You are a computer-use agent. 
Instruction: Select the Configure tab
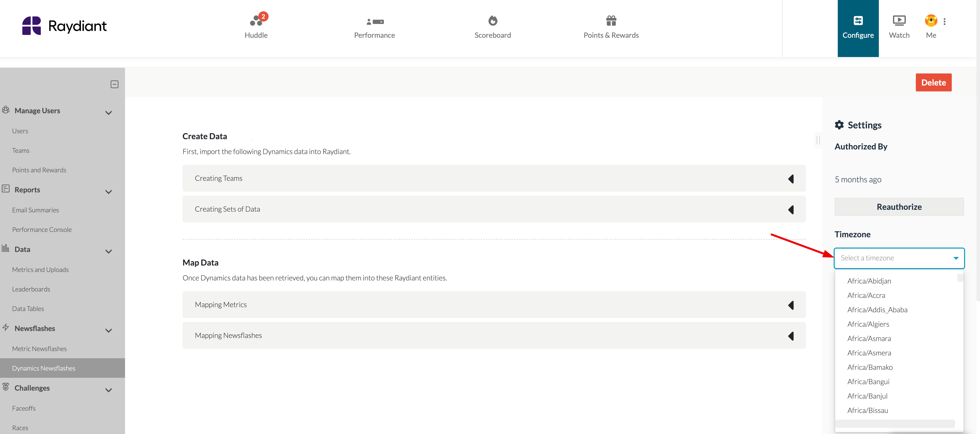858,28
